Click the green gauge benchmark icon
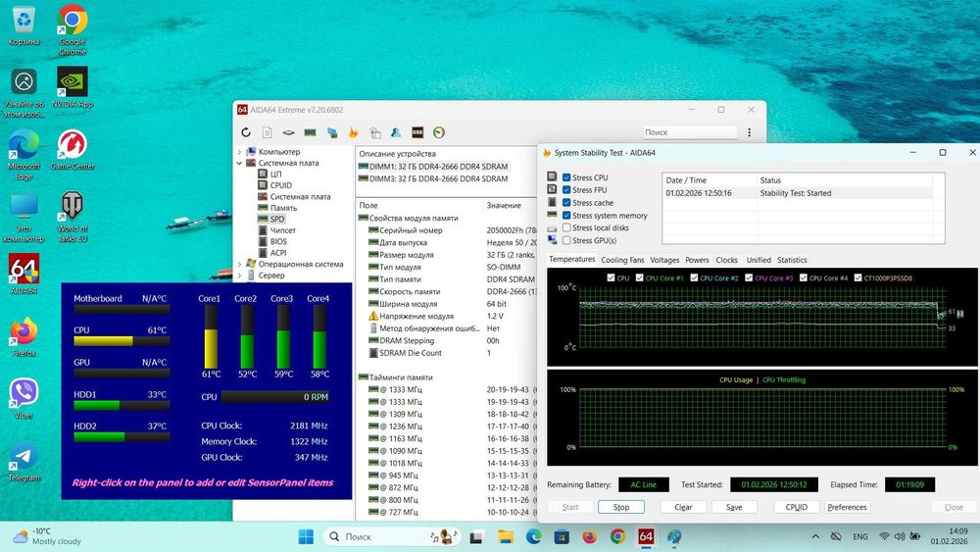This screenshot has height=552, width=980. click(439, 132)
